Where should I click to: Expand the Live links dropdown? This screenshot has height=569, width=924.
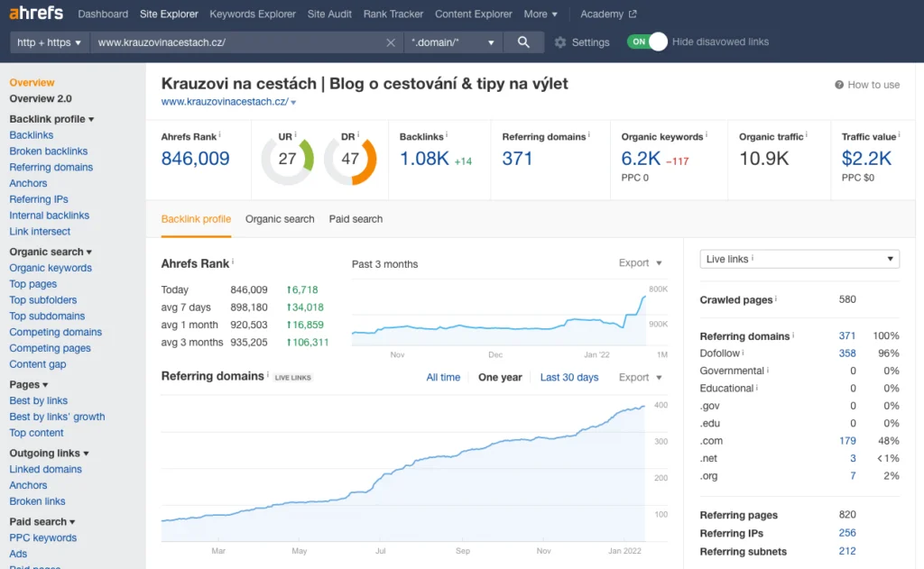[x=799, y=259]
